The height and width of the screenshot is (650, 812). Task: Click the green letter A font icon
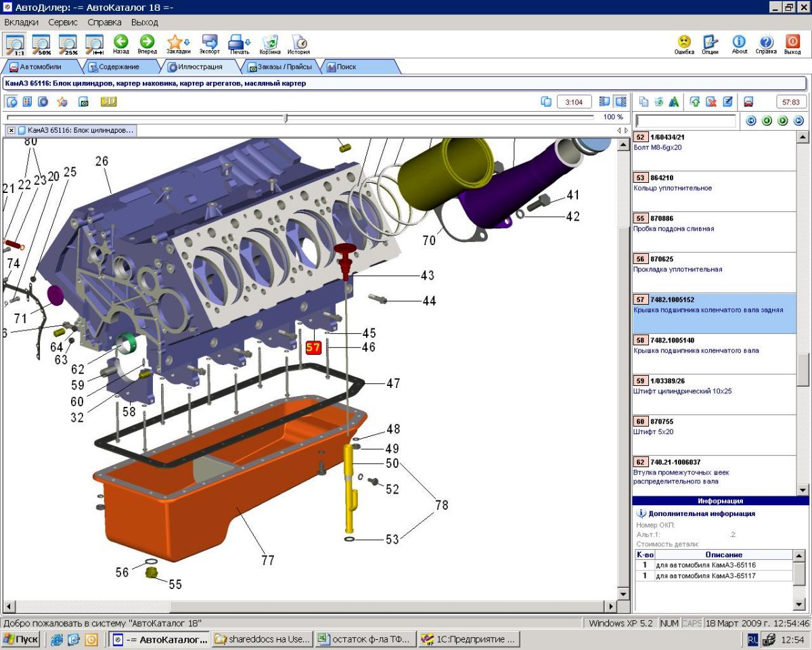pyautogui.click(x=674, y=102)
